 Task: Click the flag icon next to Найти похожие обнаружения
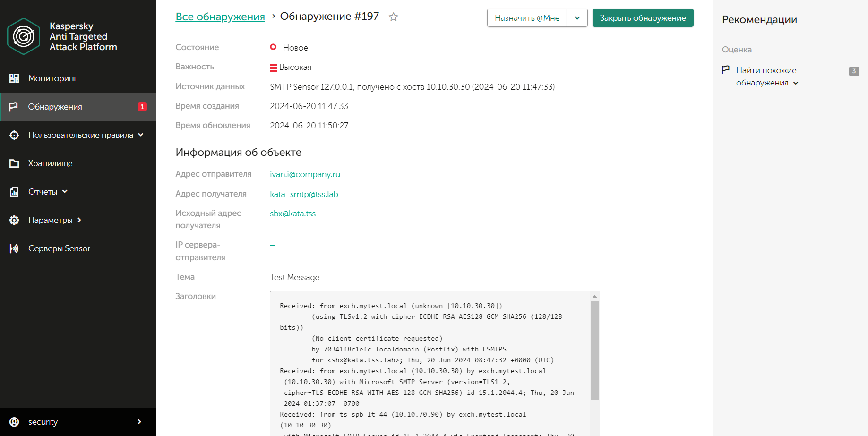[x=726, y=70]
